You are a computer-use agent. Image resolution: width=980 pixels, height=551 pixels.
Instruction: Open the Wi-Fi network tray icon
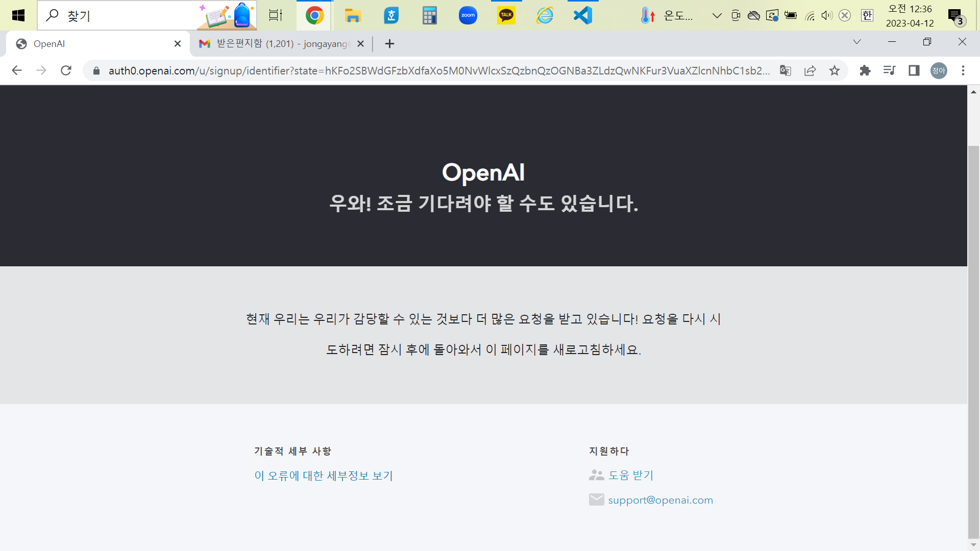[810, 15]
